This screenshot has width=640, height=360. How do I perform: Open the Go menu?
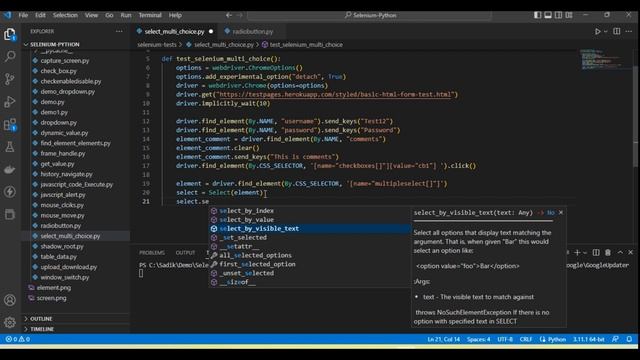pyautogui.click(x=109, y=15)
